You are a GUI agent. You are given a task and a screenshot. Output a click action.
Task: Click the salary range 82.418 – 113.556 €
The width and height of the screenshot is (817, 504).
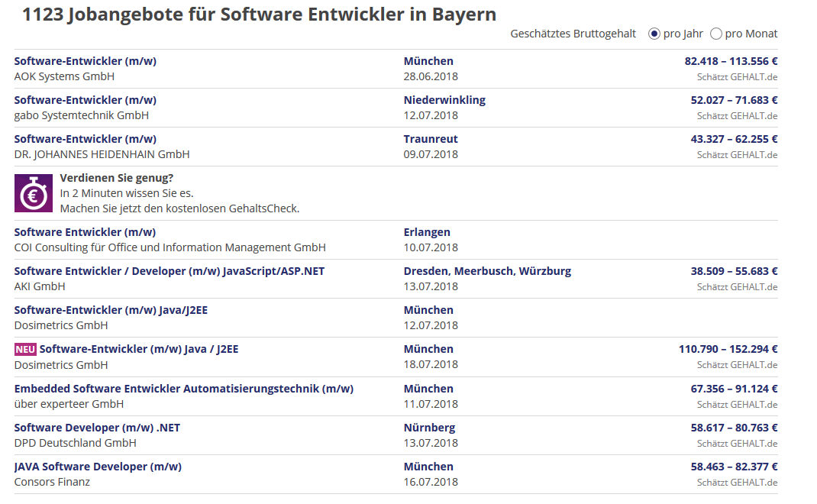pos(731,61)
